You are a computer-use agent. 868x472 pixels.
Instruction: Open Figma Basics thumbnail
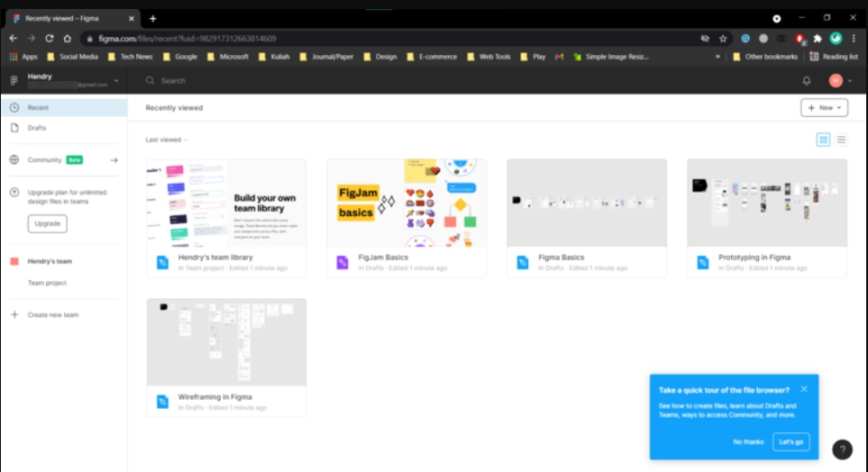tap(587, 203)
